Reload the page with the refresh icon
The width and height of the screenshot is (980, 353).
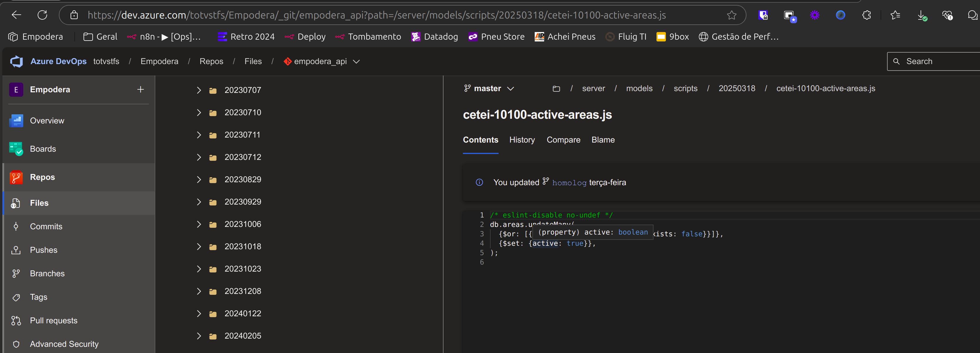point(43,15)
